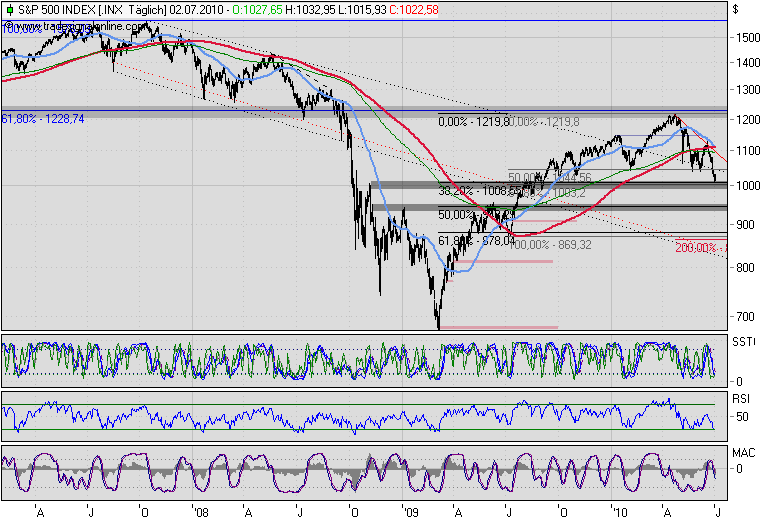The image size is (769, 520).
Task: Click the '09 year label on time axis
Action: coord(410,513)
